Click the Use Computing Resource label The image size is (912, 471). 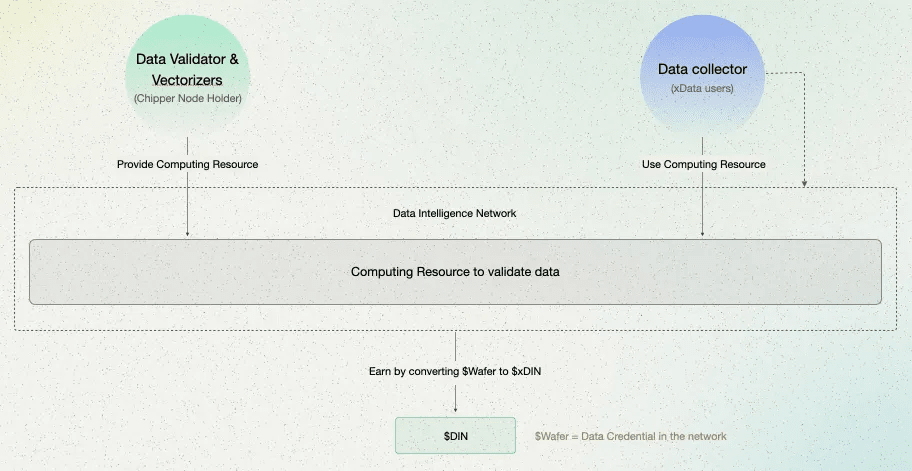(x=703, y=164)
